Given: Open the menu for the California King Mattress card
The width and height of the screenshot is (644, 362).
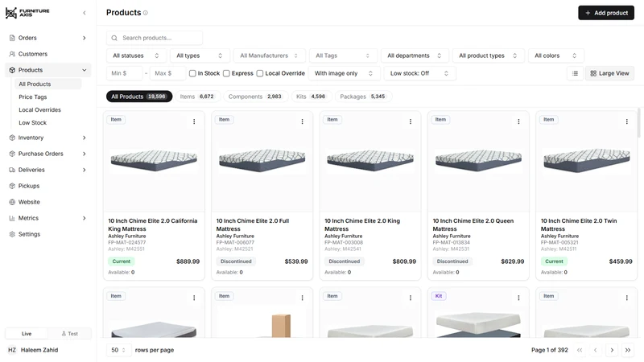Looking at the screenshot, I should click(x=194, y=121).
